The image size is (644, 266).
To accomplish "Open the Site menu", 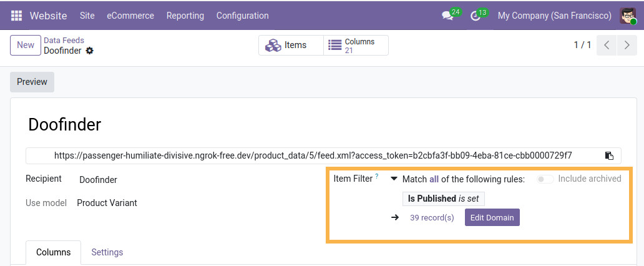I will click(87, 16).
